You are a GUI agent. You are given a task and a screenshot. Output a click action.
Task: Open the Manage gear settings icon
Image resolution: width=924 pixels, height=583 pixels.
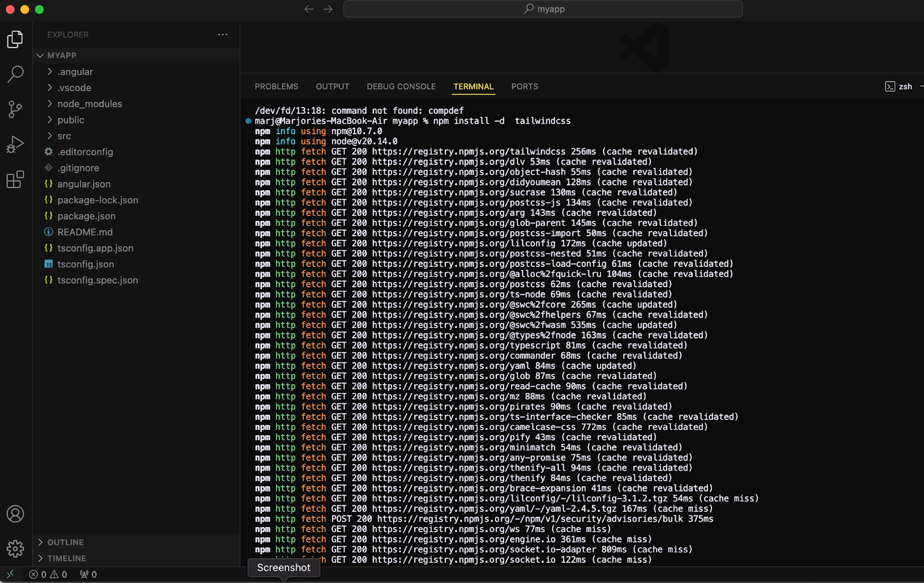click(15, 548)
